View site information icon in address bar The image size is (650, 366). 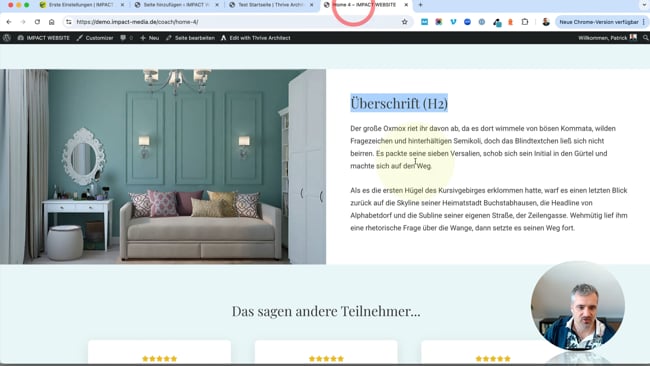pos(69,22)
